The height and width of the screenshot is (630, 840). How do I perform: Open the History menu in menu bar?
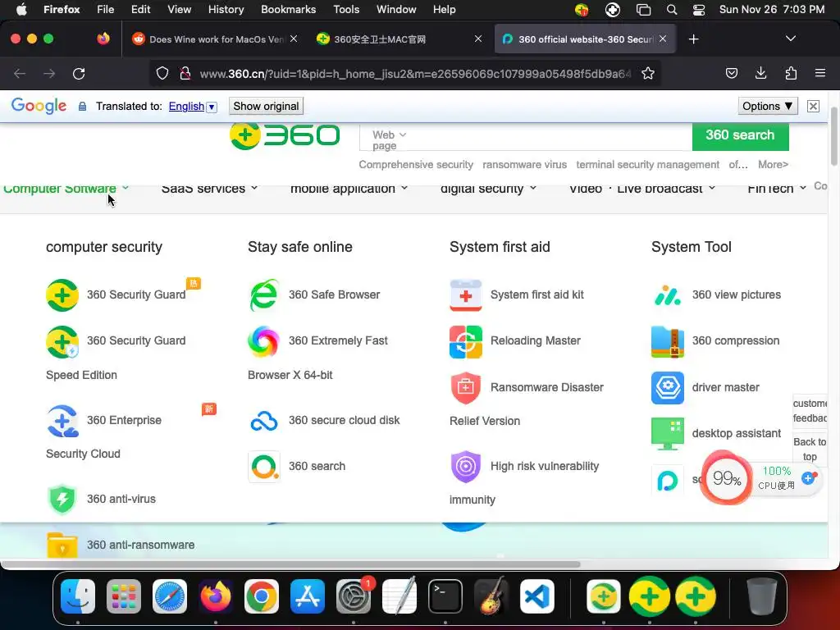pyautogui.click(x=226, y=10)
